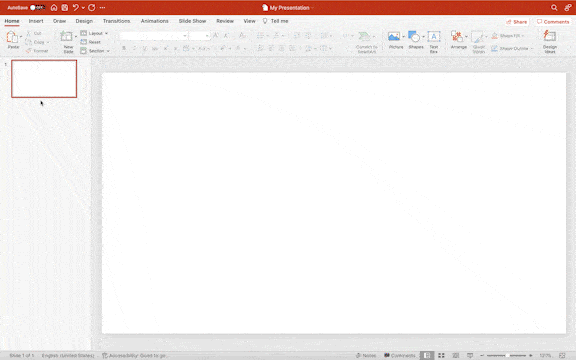Click the Tell me search field
576x360 pixels.
click(x=276, y=21)
